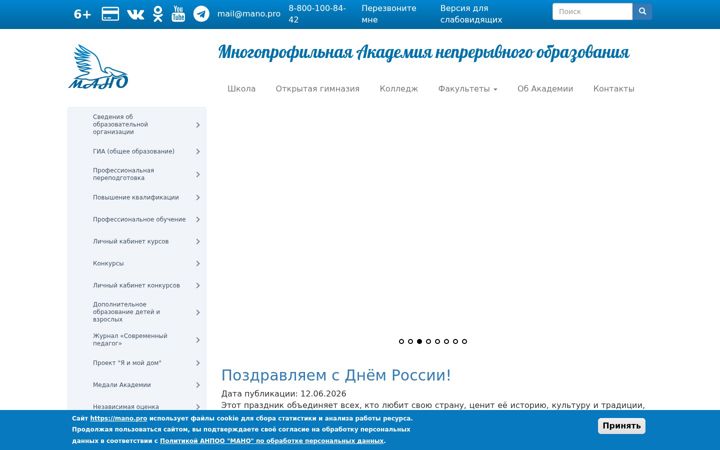
Task: Open Версия для слабовидящих
Action: pyautogui.click(x=471, y=14)
